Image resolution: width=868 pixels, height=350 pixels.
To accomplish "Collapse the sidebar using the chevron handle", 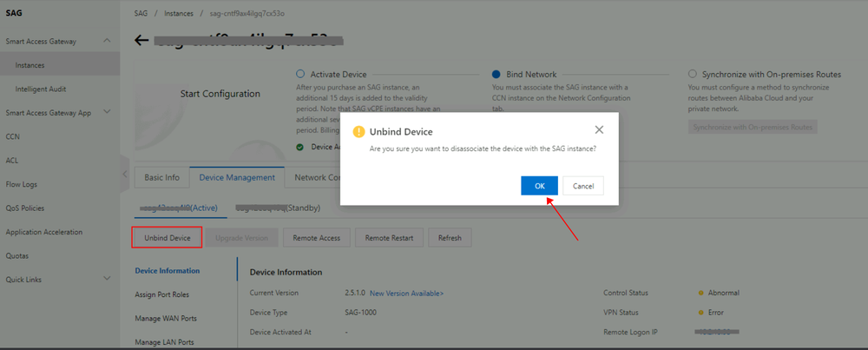I will point(125,174).
